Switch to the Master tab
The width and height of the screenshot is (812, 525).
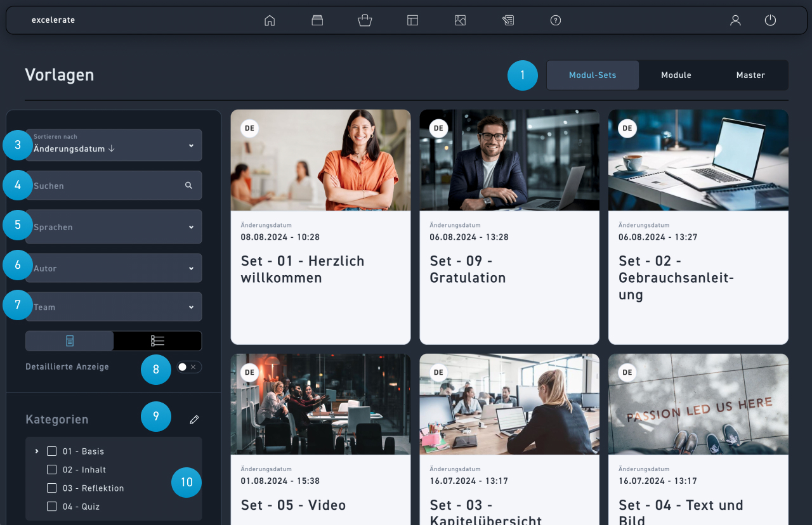pos(750,75)
